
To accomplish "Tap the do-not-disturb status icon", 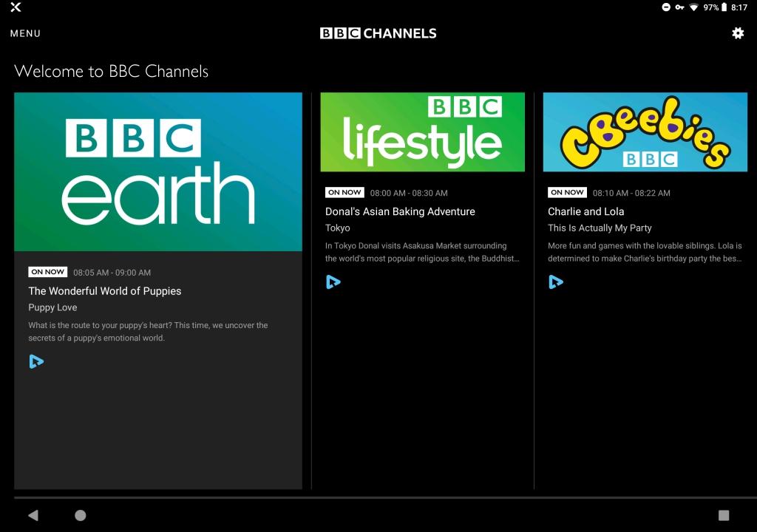I will click(x=666, y=7).
